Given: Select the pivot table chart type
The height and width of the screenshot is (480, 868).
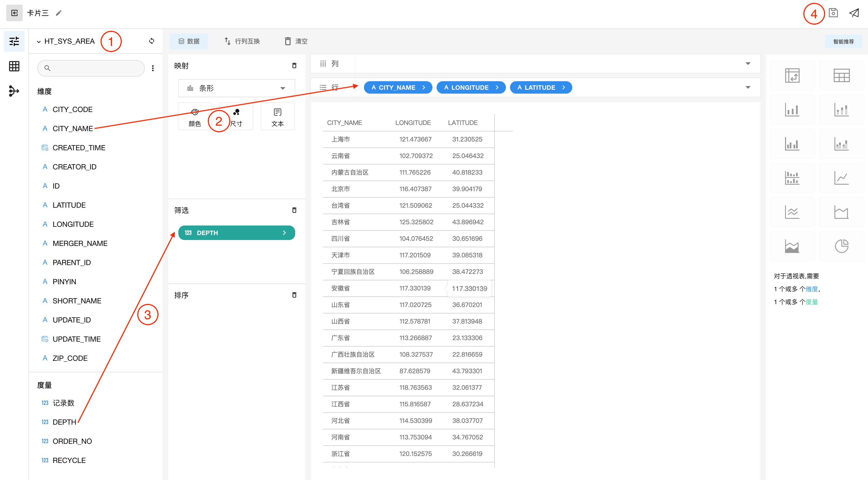Looking at the screenshot, I should [x=792, y=76].
